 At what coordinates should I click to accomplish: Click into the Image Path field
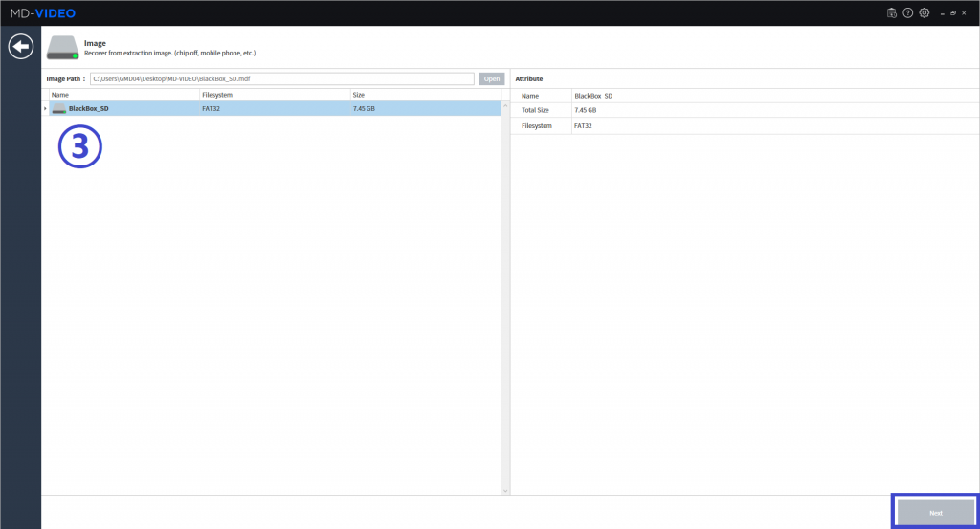pos(282,78)
